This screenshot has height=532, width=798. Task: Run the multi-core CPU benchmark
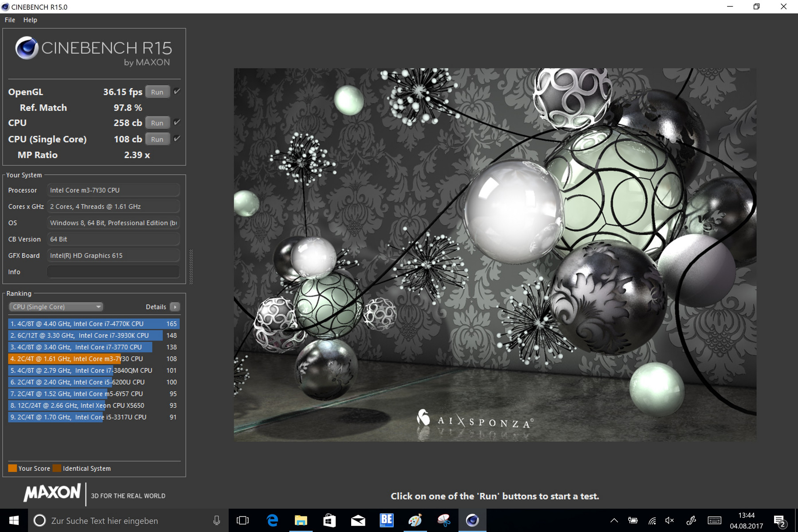tap(157, 123)
